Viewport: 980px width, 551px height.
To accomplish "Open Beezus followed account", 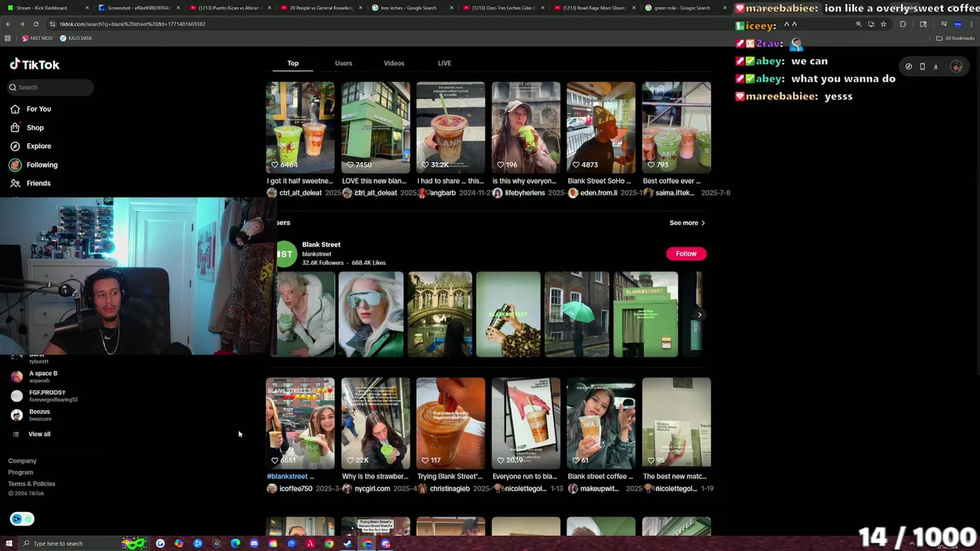I will tap(39, 415).
